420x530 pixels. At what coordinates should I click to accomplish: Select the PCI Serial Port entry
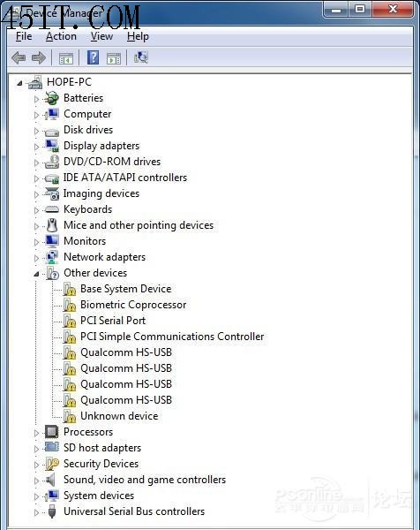coord(113,321)
